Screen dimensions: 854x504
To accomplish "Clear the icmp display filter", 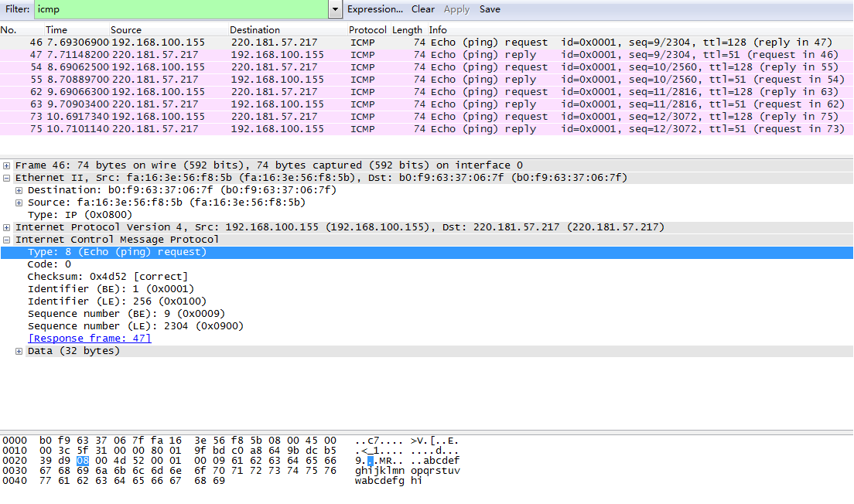I will (x=423, y=9).
